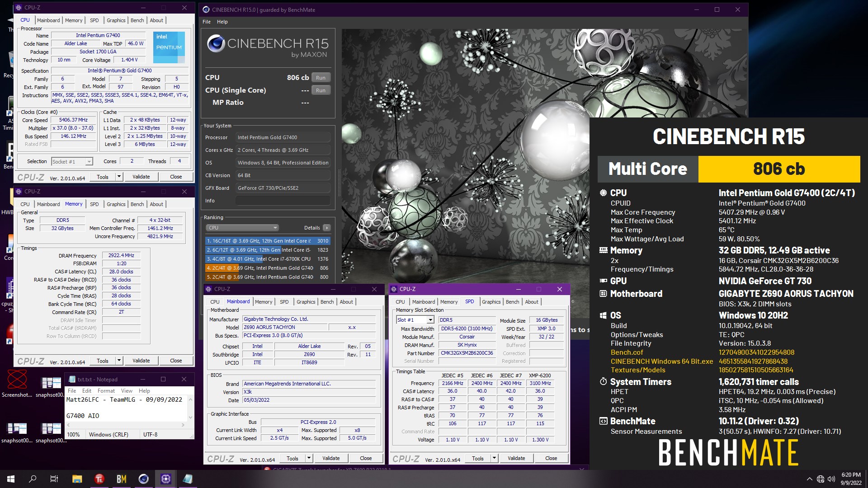Click Core Speed value '5406.37 MHz'
The image size is (868, 488).
pyautogui.click(x=74, y=120)
